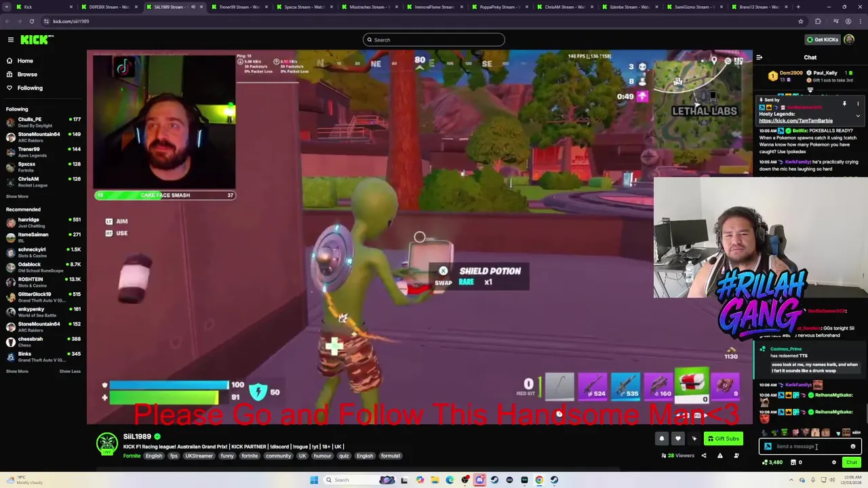The height and width of the screenshot is (488, 868).
Task: Open recommended channel ItsmeSaiman
Action: coord(42,237)
